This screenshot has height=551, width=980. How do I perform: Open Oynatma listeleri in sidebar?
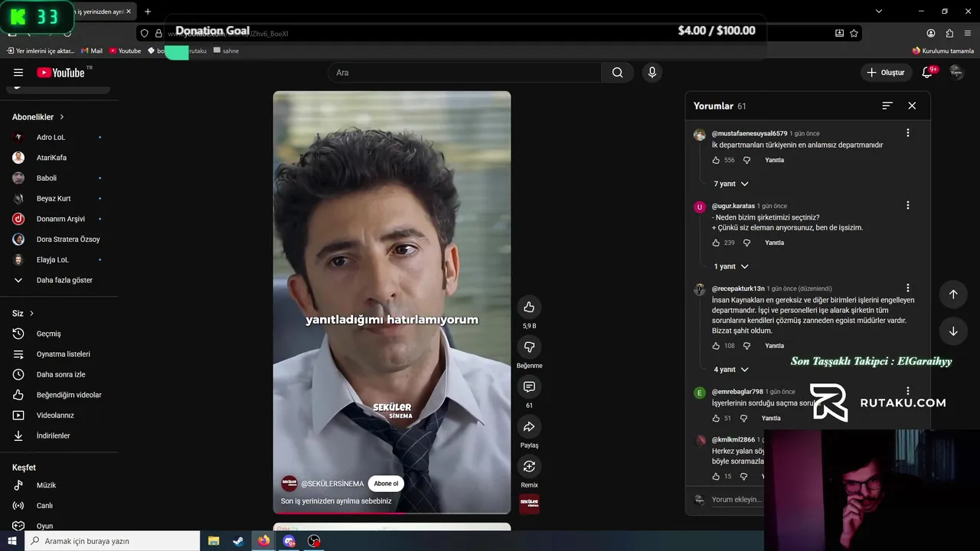tap(61, 354)
